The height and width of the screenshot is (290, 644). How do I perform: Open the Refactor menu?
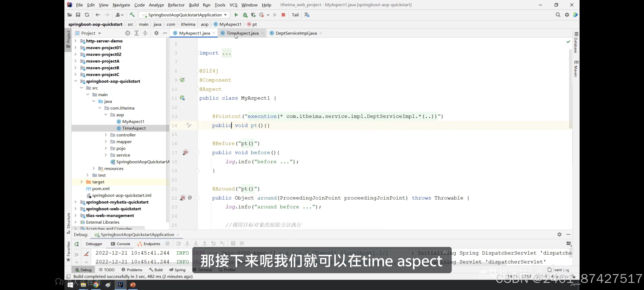[176, 5]
